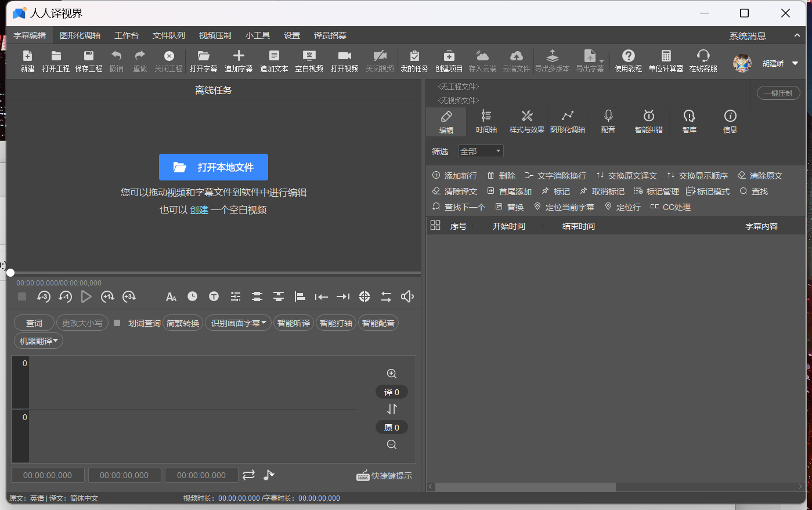
Task: Click the video progress slider handle
Action: pos(10,273)
